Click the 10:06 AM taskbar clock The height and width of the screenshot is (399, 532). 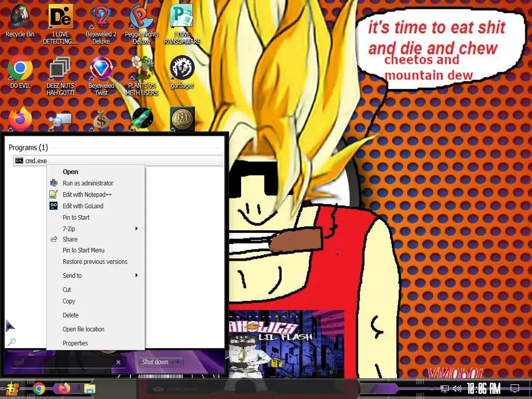(x=484, y=389)
